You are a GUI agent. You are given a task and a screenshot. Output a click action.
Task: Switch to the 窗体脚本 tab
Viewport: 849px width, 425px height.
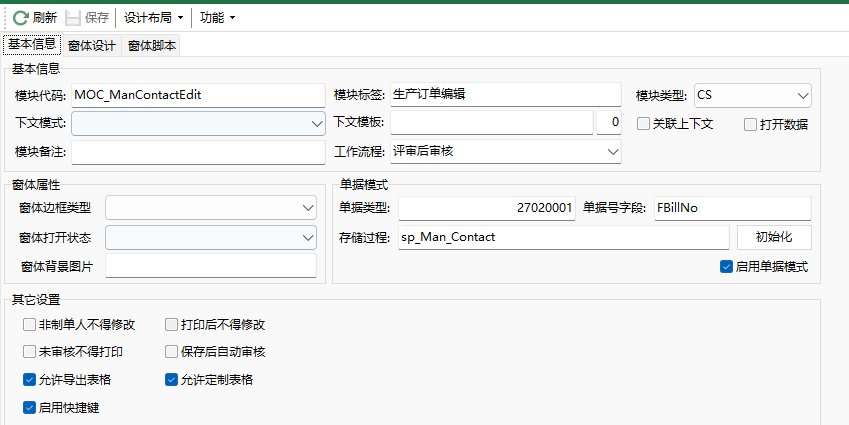(x=152, y=46)
